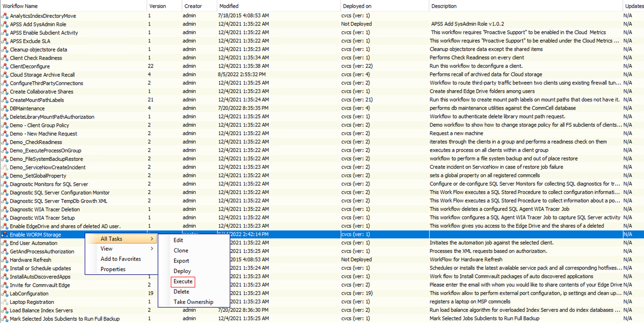
Task: Select Clone in the context submenu
Action: click(x=181, y=250)
